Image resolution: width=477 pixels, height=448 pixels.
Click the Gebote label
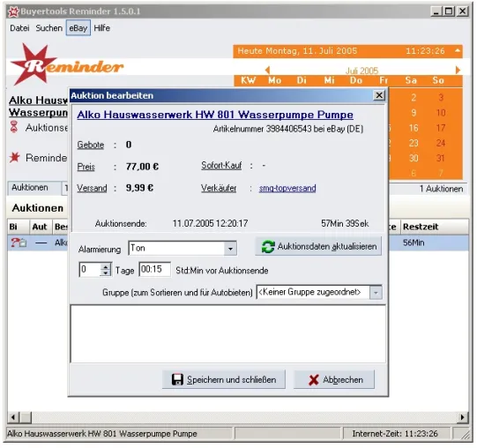click(90, 145)
